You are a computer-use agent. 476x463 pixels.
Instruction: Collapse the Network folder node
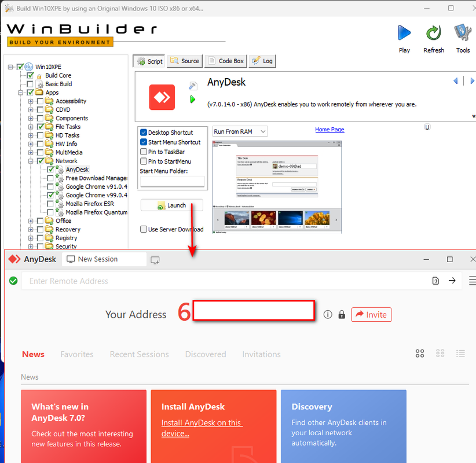(x=31, y=161)
